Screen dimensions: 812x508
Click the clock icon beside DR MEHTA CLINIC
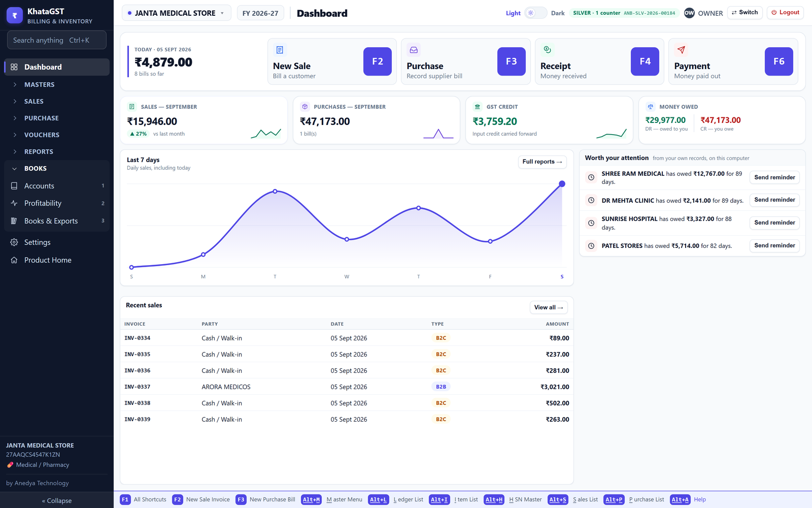coord(591,200)
